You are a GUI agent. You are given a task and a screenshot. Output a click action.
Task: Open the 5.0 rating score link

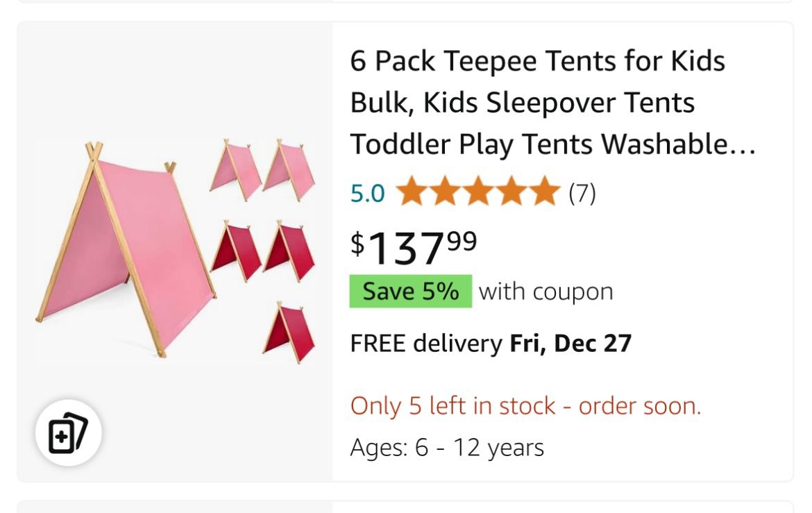pos(367,193)
